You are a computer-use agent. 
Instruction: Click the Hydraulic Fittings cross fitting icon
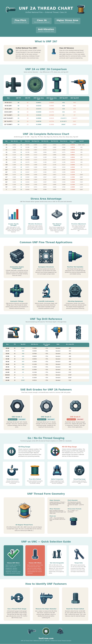17,291
